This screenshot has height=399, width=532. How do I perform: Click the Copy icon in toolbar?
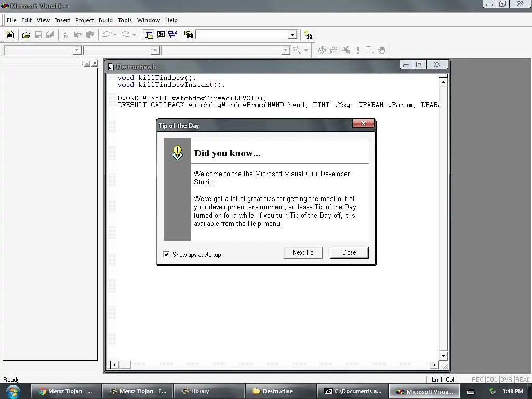pos(78,35)
